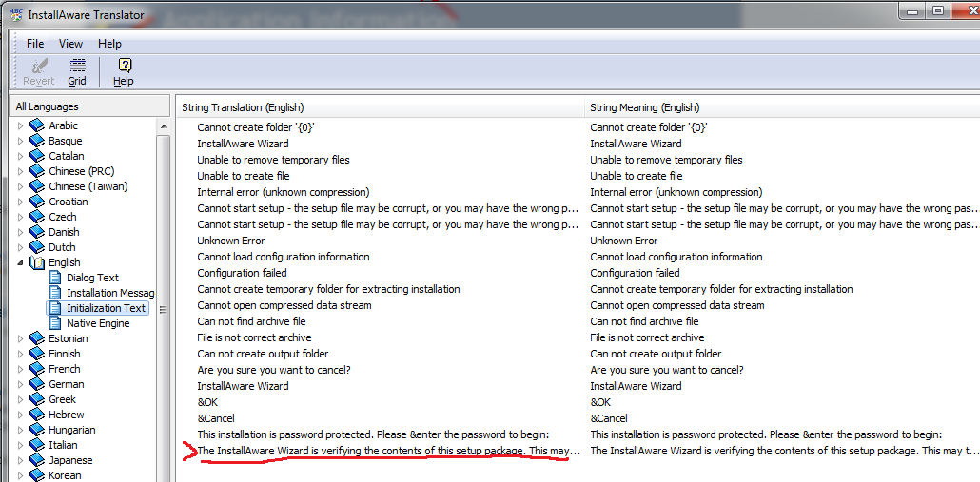The image size is (980, 482).
Task: Select translation row '&Cancel'
Action: click(x=216, y=418)
